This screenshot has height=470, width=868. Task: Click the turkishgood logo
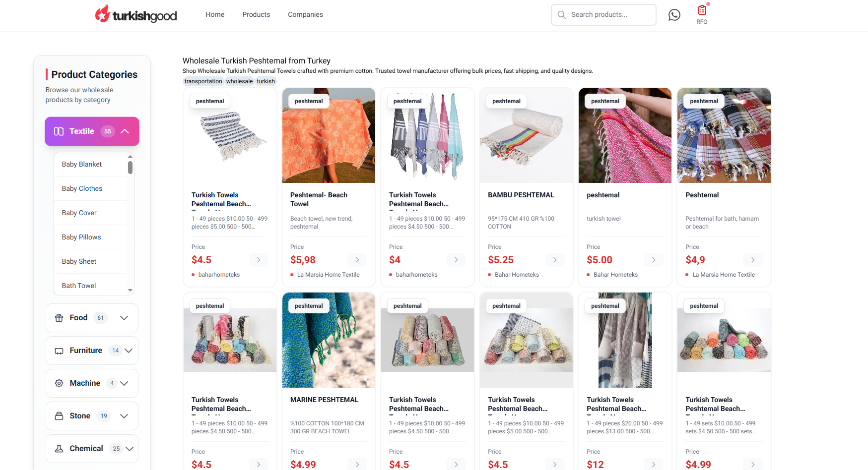(x=136, y=14)
